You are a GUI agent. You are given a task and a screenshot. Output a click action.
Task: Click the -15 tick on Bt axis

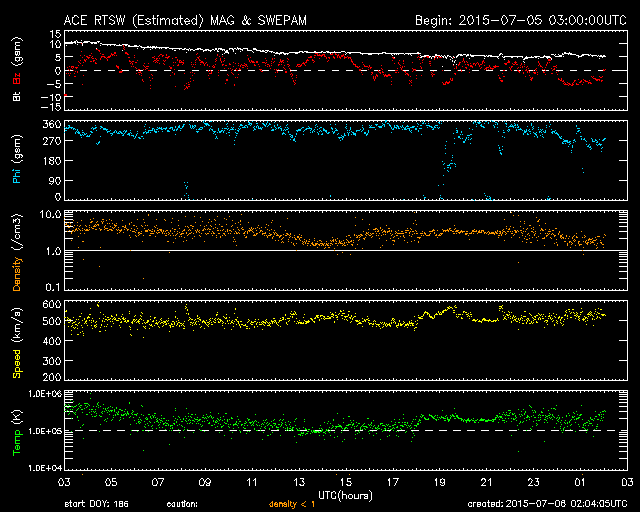point(52,106)
